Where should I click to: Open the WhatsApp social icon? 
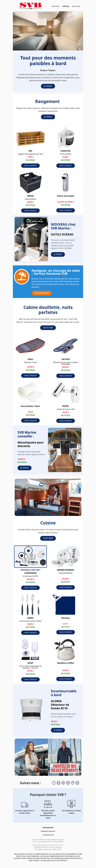coord(68,783)
